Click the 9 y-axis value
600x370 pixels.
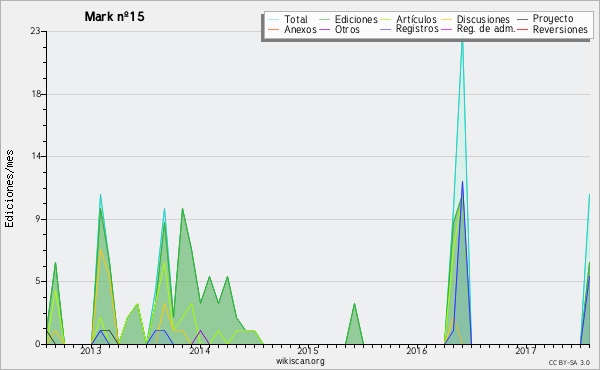point(38,219)
